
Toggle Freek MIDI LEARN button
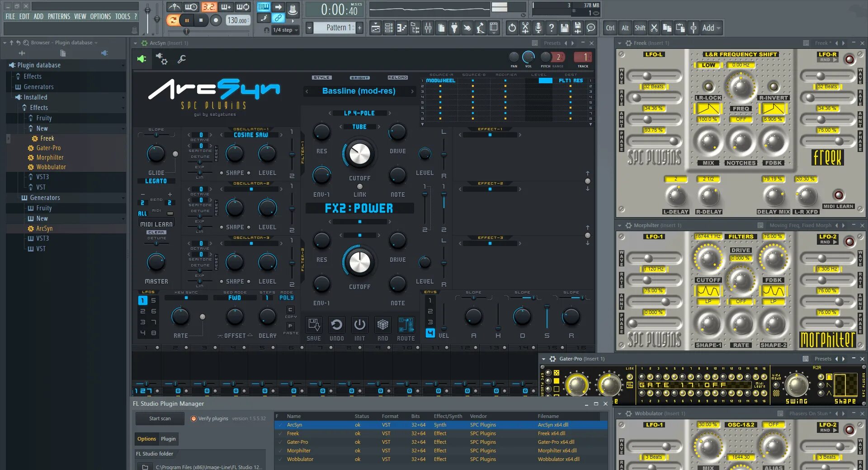click(x=839, y=195)
